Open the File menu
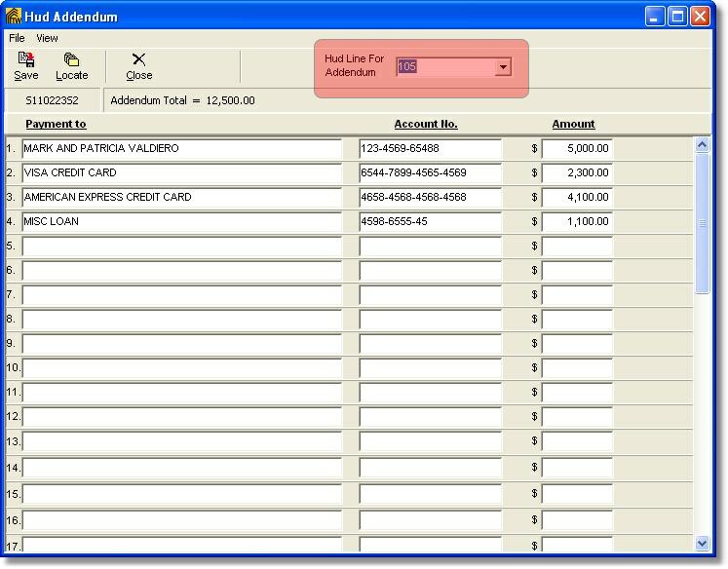The image size is (728, 569). coord(17,38)
